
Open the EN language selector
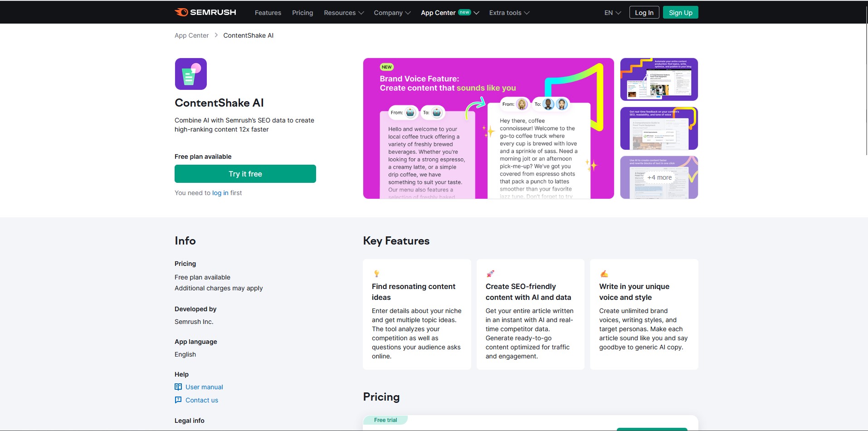(613, 13)
